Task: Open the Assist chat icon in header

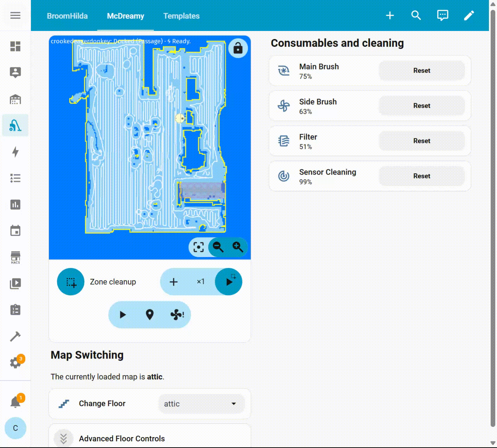Action: point(442,15)
